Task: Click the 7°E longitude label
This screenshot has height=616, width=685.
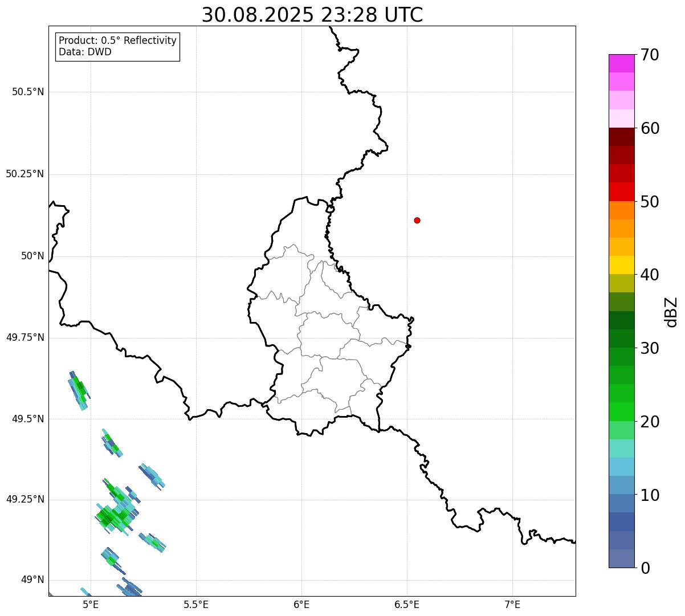Action: point(512,605)
